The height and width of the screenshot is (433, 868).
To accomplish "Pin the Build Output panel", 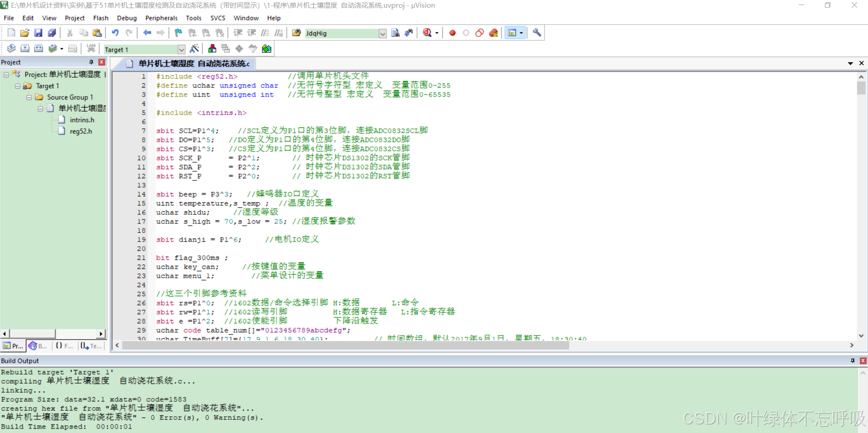I will (x=853, y=360).
